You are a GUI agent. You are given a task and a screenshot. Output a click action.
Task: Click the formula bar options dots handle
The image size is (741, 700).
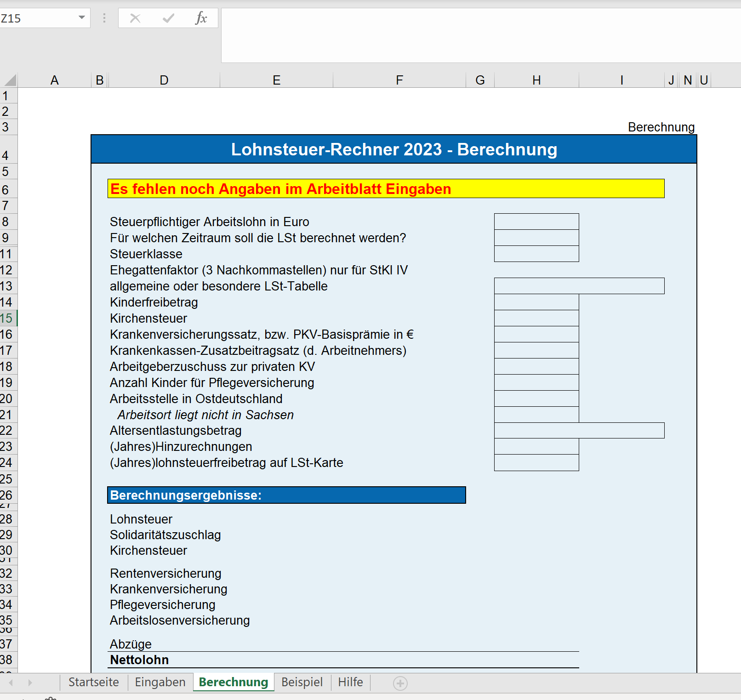(104, 18)
